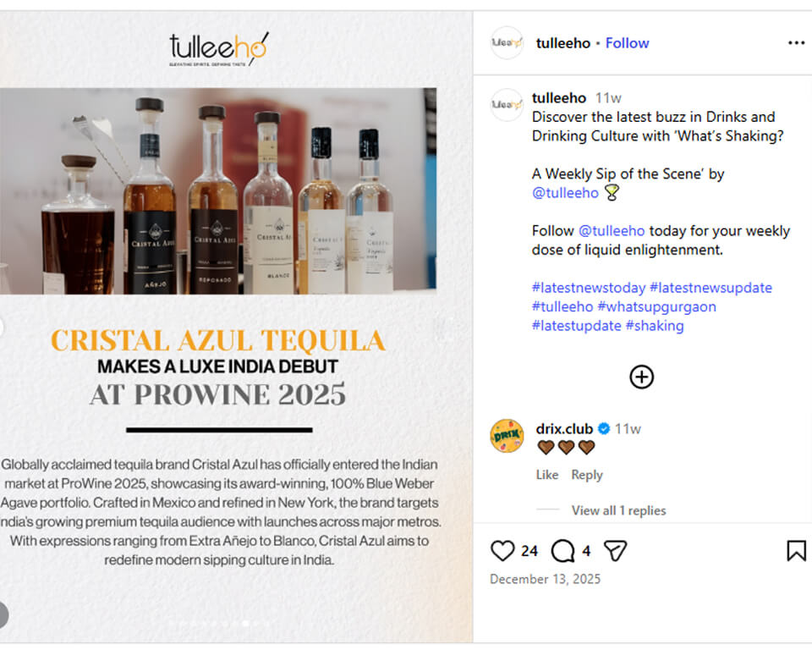The height and width of the screenshot is (650, 812).
Task: Open the #latestnewstoday hashtag
Action: coord(589,288)
